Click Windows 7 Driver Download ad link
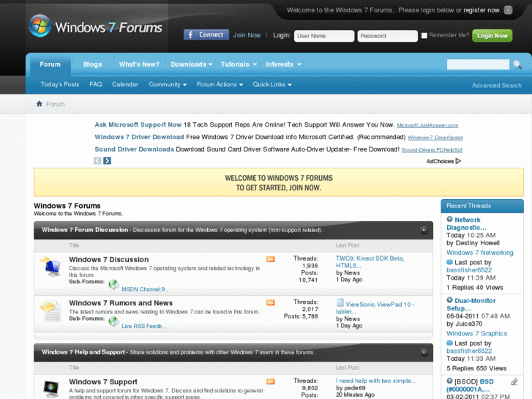 pos(139,137)
